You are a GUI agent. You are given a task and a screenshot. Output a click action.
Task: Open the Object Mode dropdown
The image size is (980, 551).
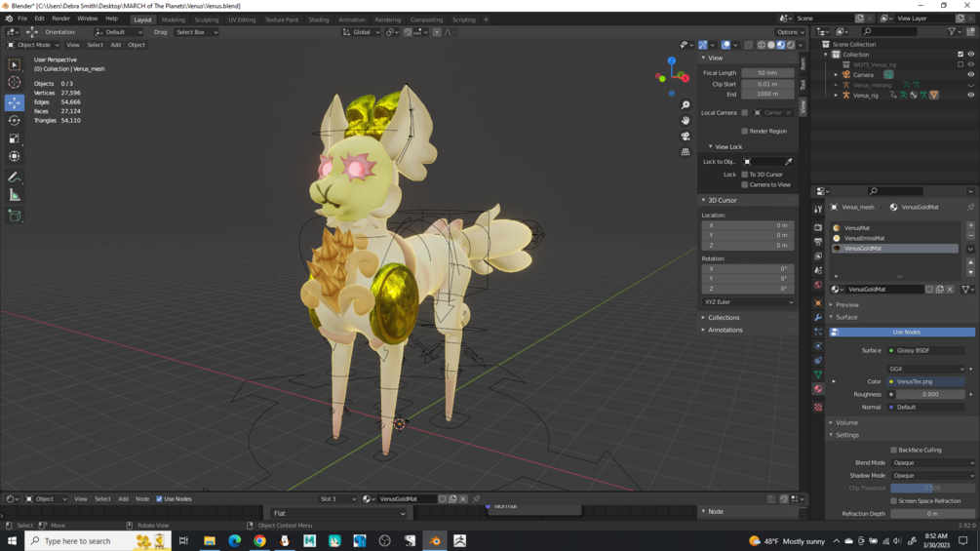33,45
